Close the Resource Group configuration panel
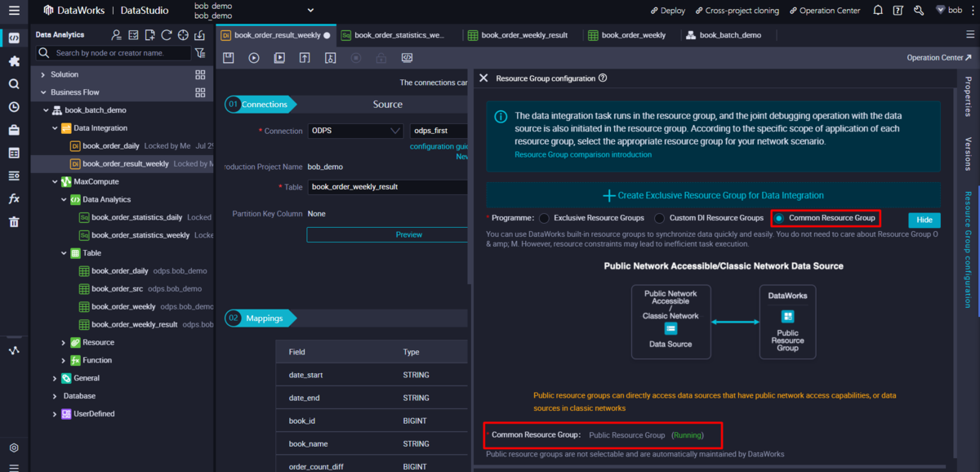 click(x=483, y=78)
